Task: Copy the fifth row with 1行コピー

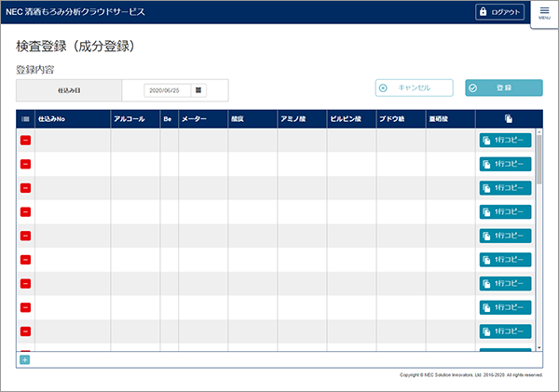Action: coord(505,236)
